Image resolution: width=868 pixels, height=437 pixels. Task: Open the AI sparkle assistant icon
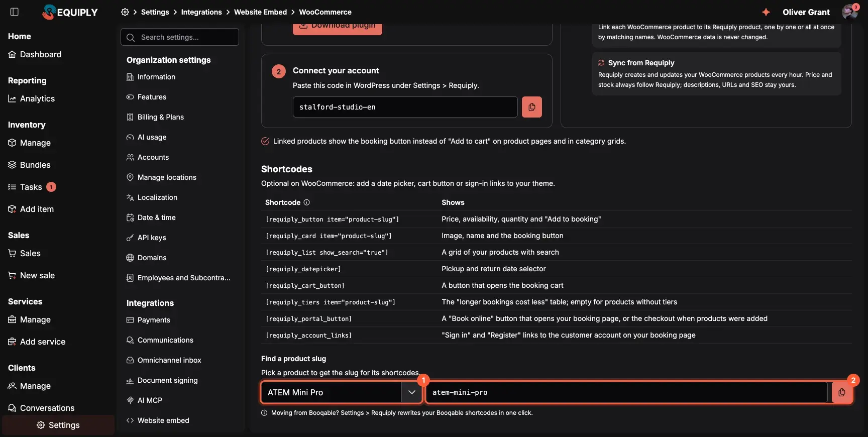point(766,12)
